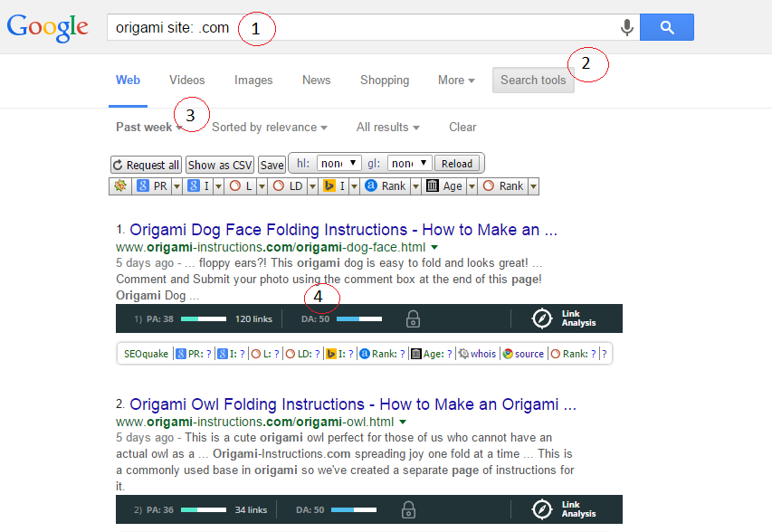
Task: Toggle the Search tools button
Action: coord(533,80)
